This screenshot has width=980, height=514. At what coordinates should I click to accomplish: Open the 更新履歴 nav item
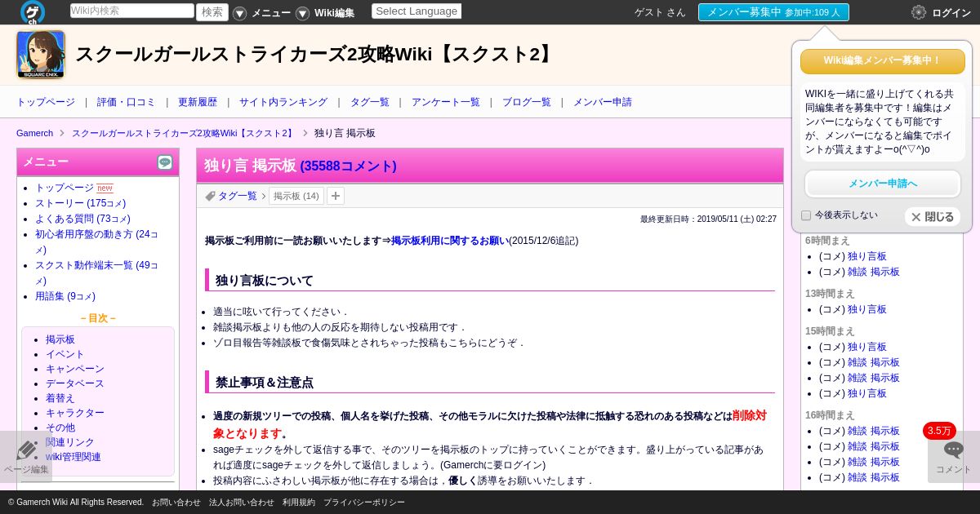(198, 102)
